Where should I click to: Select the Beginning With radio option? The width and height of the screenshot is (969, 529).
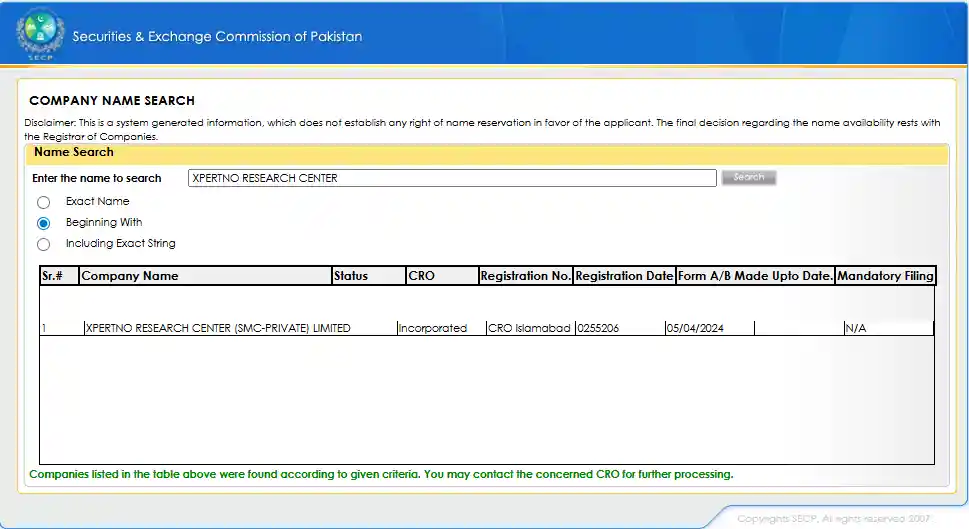point(43,223)
